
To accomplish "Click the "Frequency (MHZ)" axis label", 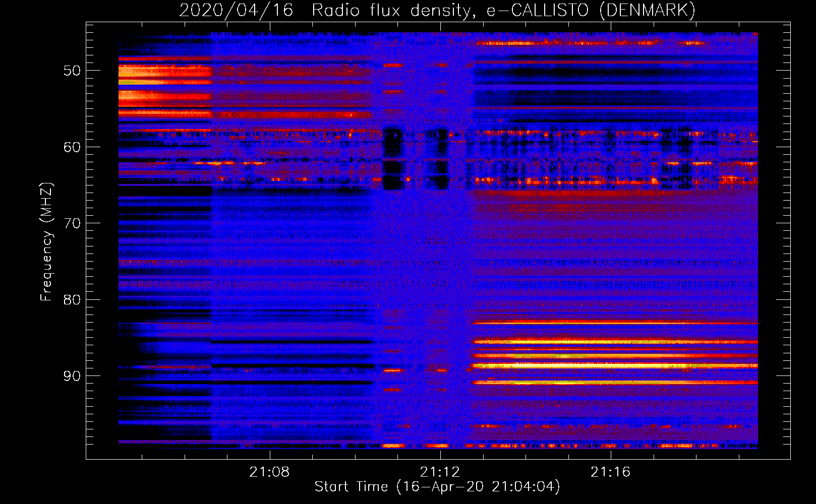I will [46, 242].
